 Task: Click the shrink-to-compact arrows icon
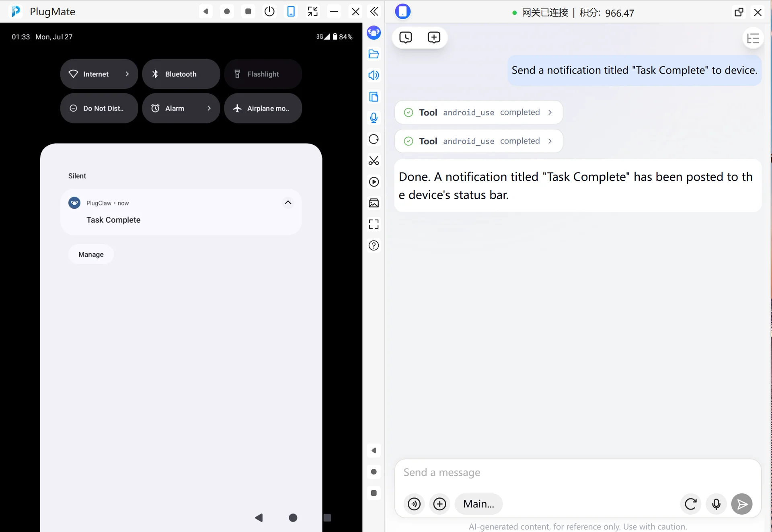pyautogui.click(x=312, y=12)
